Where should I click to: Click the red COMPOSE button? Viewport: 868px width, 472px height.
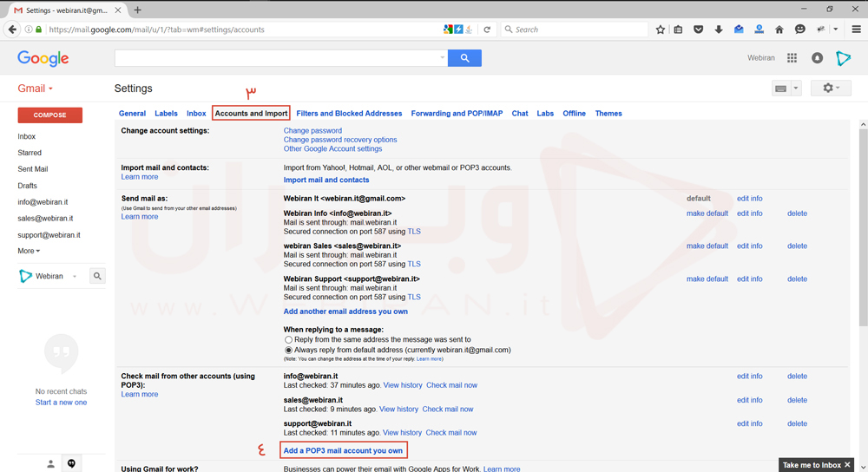coord(50,115)
